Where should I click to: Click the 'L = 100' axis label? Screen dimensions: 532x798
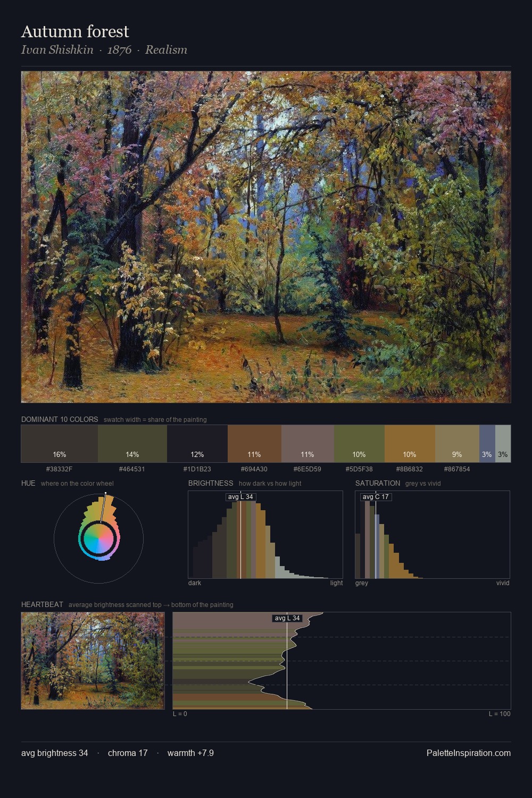(500, 714)
